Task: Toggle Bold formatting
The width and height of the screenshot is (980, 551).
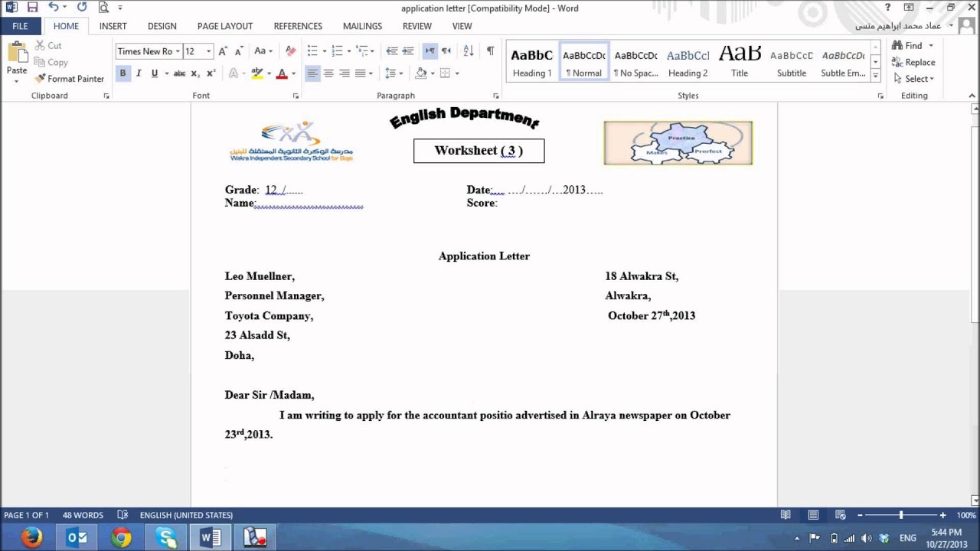Action: coord(122,73)
